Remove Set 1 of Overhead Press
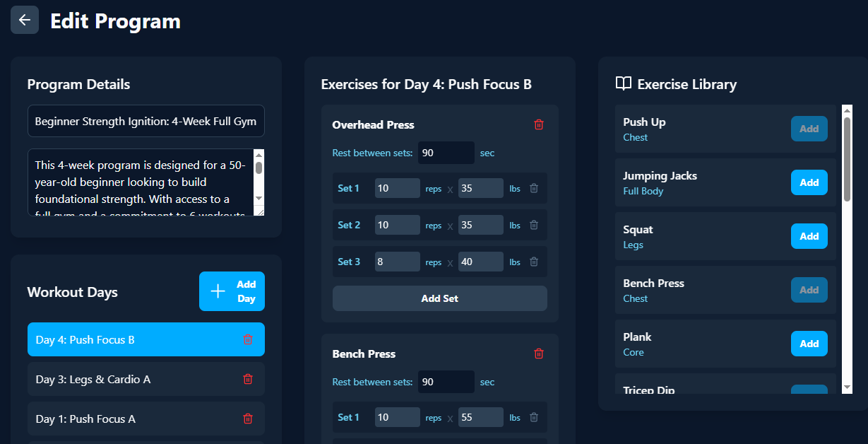Screen dimensions: 868x444 534,188
